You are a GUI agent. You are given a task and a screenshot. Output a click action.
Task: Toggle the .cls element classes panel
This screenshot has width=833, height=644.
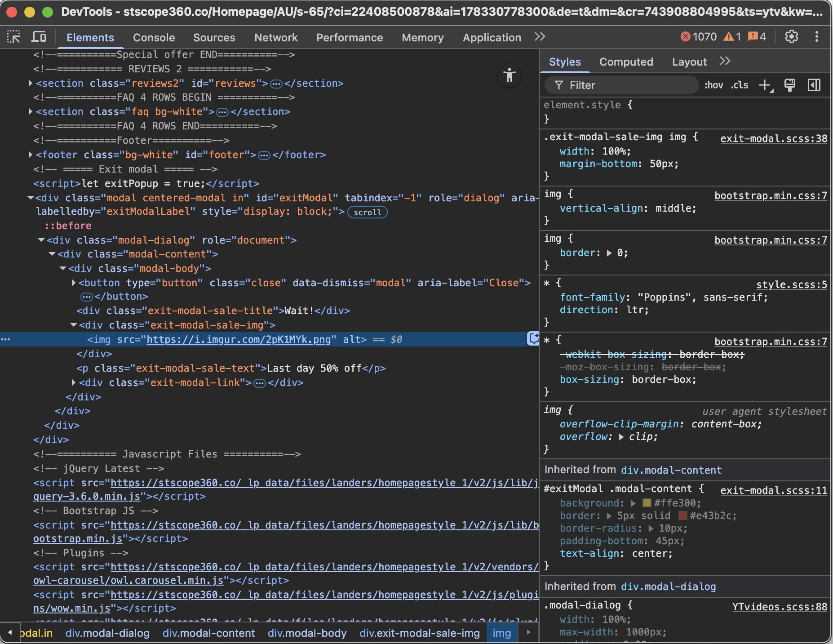pos(740,85)
